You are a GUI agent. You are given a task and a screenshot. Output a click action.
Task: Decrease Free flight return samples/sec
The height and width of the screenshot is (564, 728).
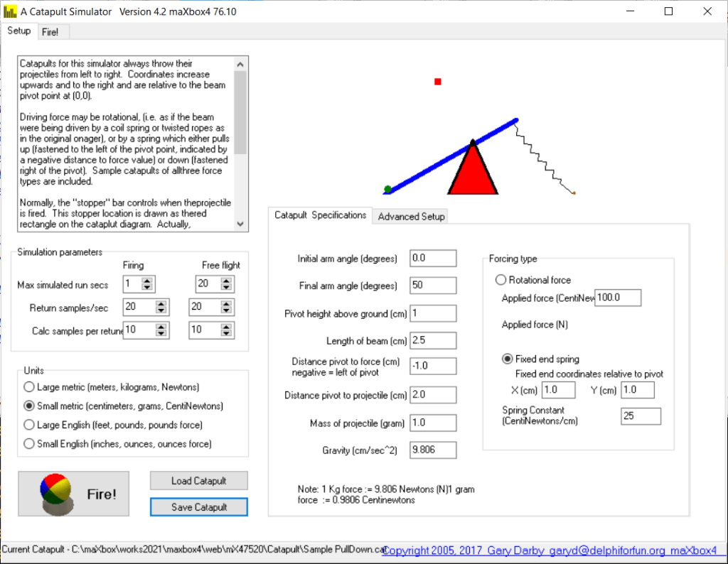click(x=227, y=312)
